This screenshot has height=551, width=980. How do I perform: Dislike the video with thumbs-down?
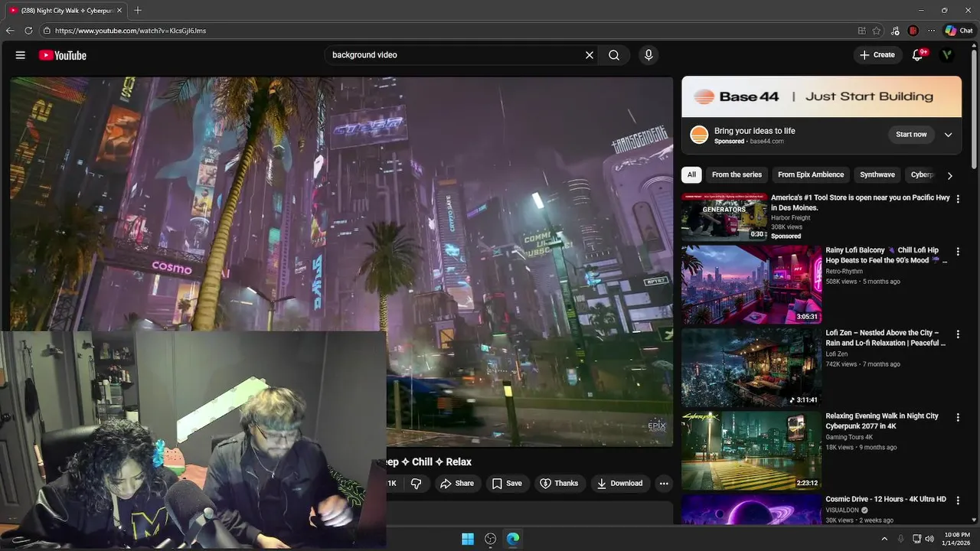pyautogui.click(x=416, y=484)
